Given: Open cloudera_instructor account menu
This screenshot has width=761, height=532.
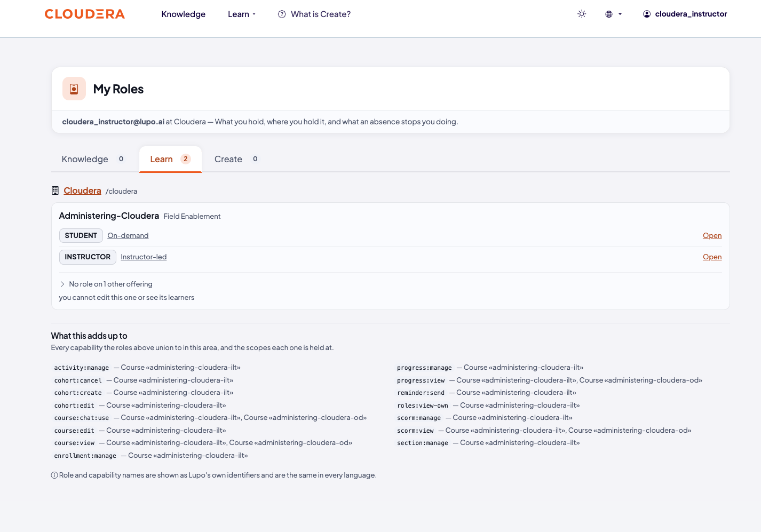Looking at the screenshot, I should 685,14.
